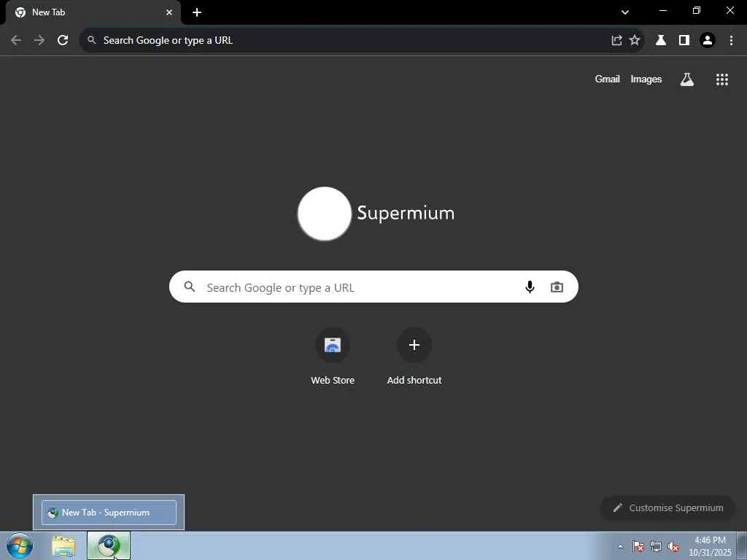Open the profile avatar menu

708,40
